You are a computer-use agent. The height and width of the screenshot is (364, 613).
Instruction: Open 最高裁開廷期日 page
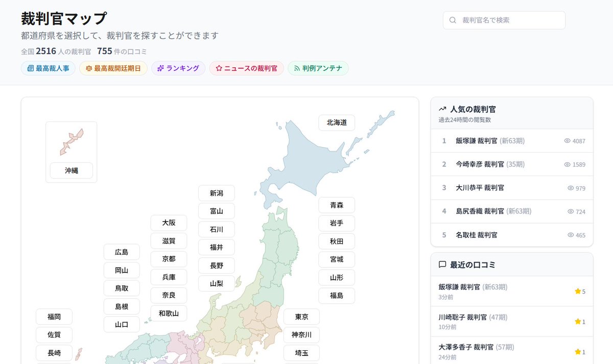point(113,68)
